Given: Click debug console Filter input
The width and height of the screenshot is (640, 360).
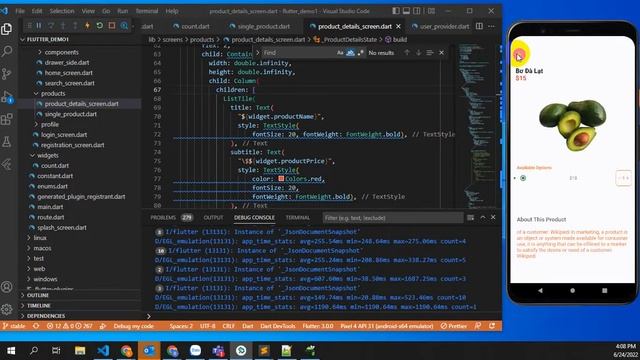Looking at the screenshot, I should pyautogui.click(x=393, y=218).
